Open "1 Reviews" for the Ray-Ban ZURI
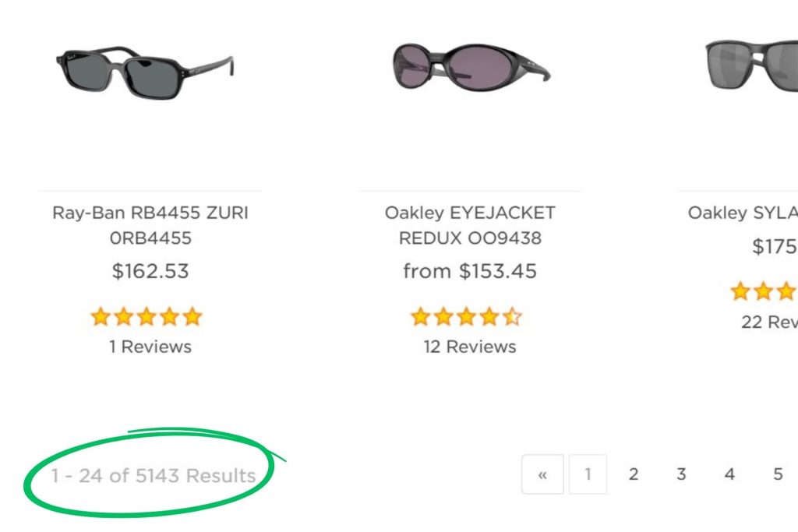This screenshot has height=532, width=798. click(x=150, y=347)
